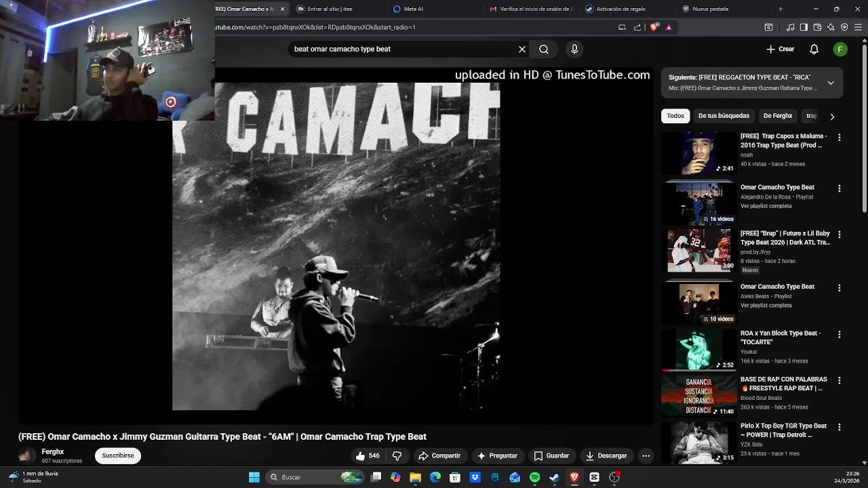This screenshot has height=488, width=868.
Task: Open options for Trap Capos x Maluma video
Action: (x=840, y=138)
